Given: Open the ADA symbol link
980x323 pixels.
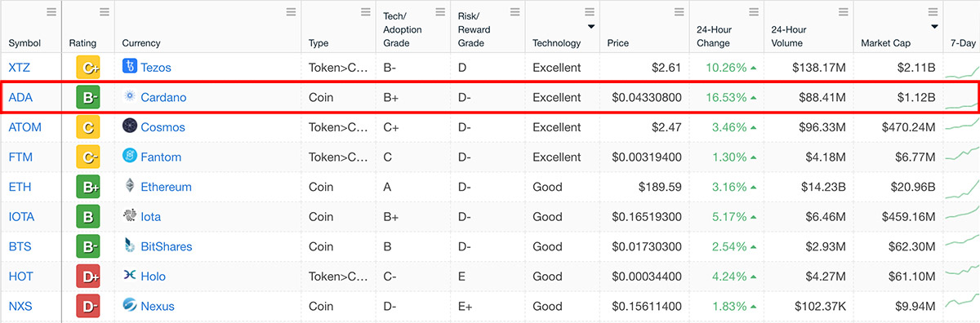Looking at the screenshot, I should tap(20, 97).
